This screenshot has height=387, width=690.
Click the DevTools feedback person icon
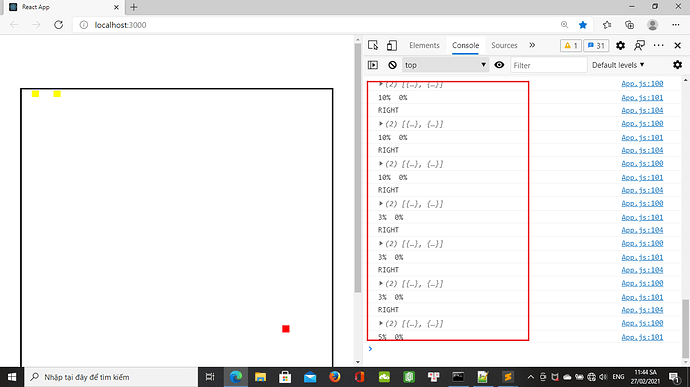[639, 45]
